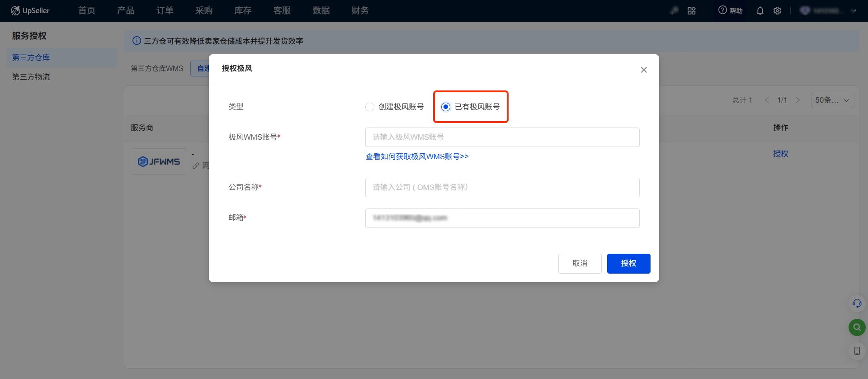868x379 pixels.
Task: Click the JFWMS logo thumbnail
Action: pyautogui.click(x=159, y=161)
